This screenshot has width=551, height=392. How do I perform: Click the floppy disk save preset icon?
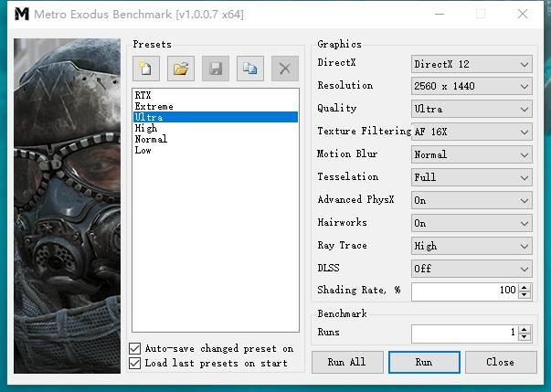tap(216, 69)
